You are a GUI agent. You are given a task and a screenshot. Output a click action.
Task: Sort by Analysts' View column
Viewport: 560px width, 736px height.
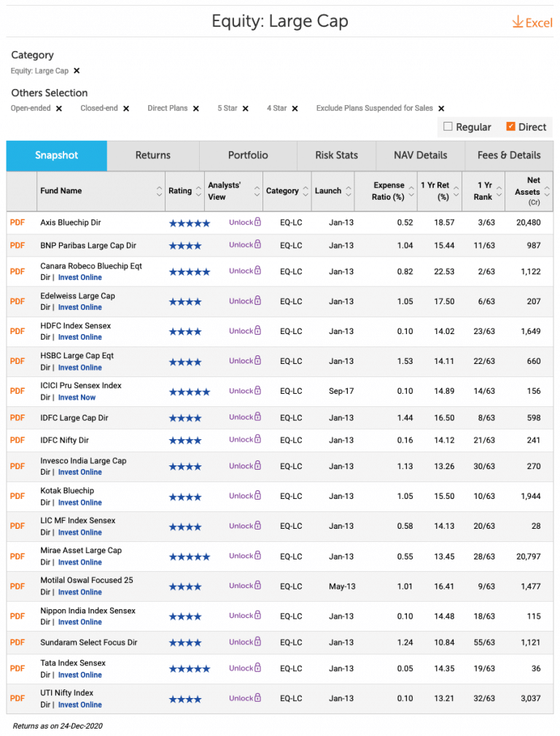257,191
